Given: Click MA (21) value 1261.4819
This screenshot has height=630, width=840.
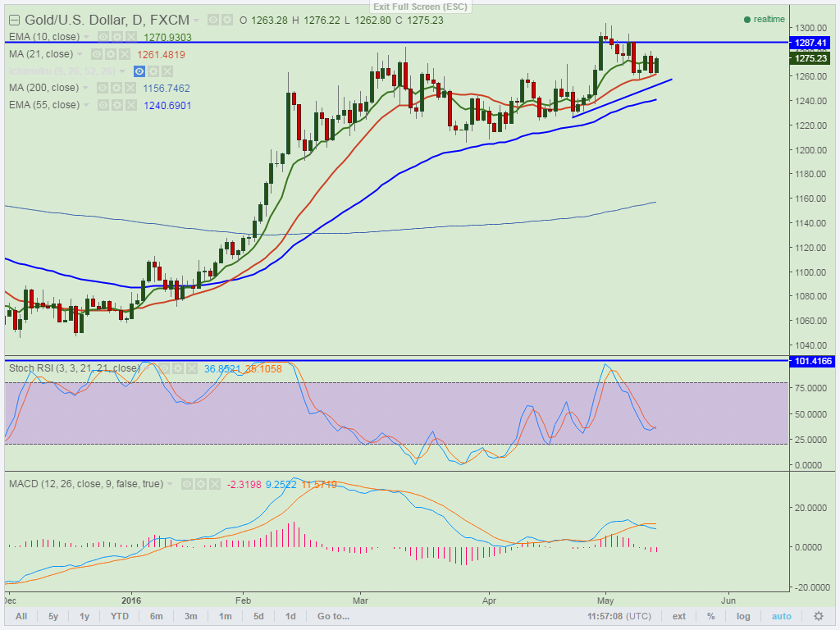Looking at the screenshot, I should tap(162, 55).
